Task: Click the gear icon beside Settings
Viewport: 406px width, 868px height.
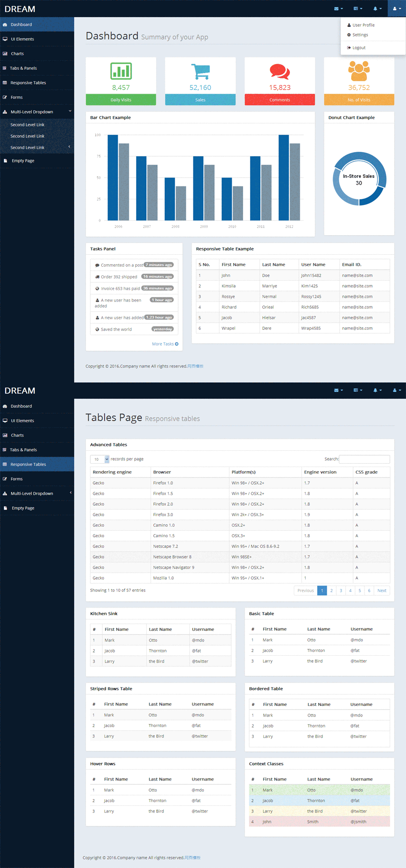Action: tap(349, 35)
